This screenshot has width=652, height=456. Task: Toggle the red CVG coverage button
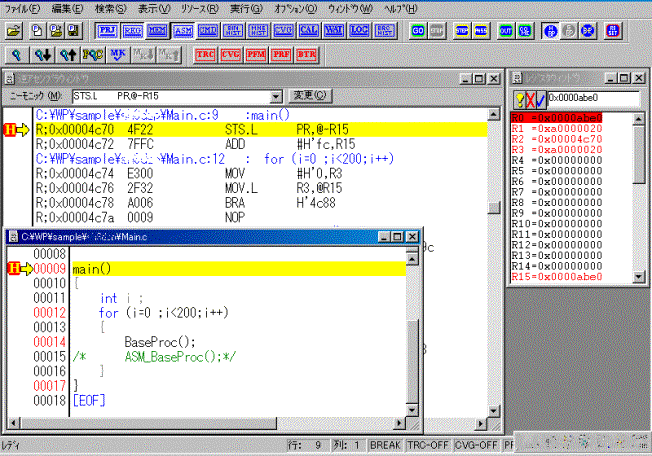(231, 55)
